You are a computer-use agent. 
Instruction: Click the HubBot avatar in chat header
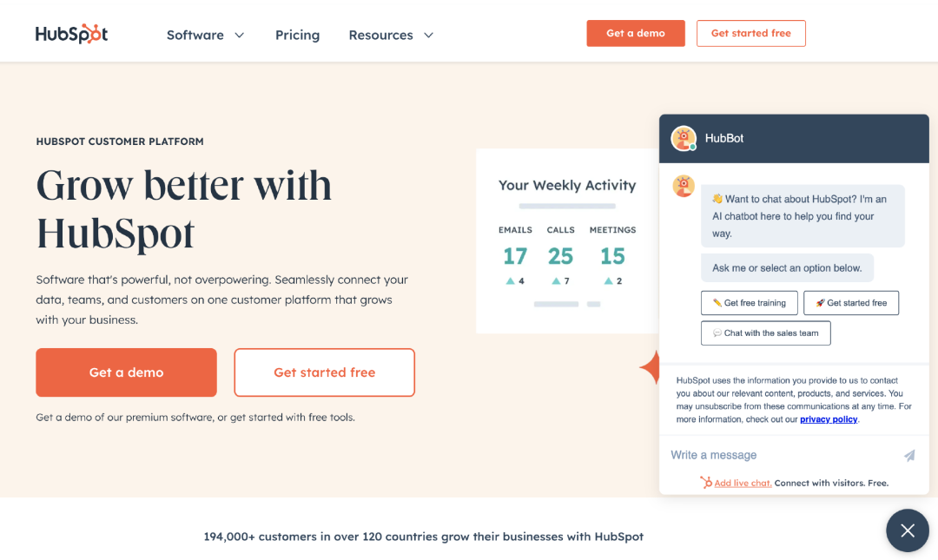tap(684, 138)
